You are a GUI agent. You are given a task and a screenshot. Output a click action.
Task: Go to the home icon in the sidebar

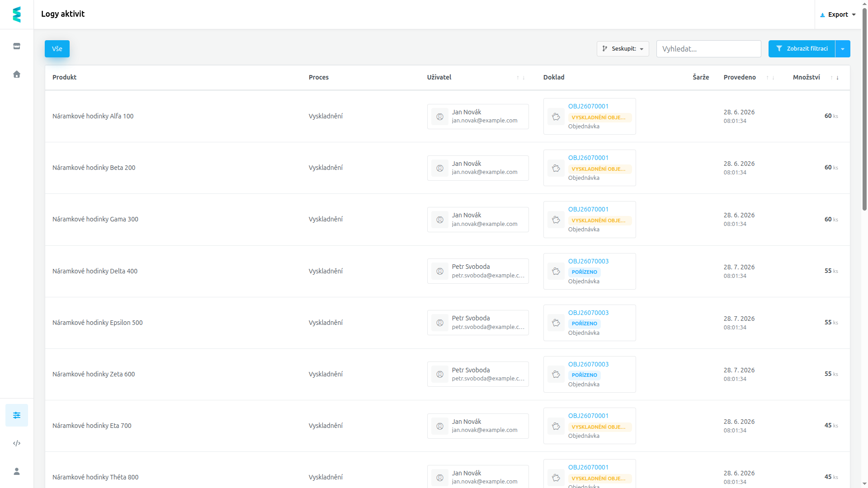coord(17,74)
